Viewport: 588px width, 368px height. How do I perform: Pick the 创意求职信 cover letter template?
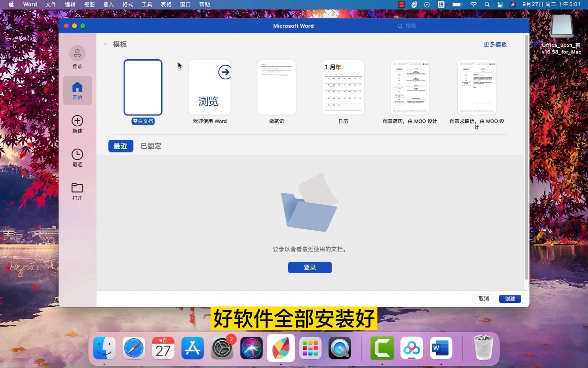pos(477,88)
